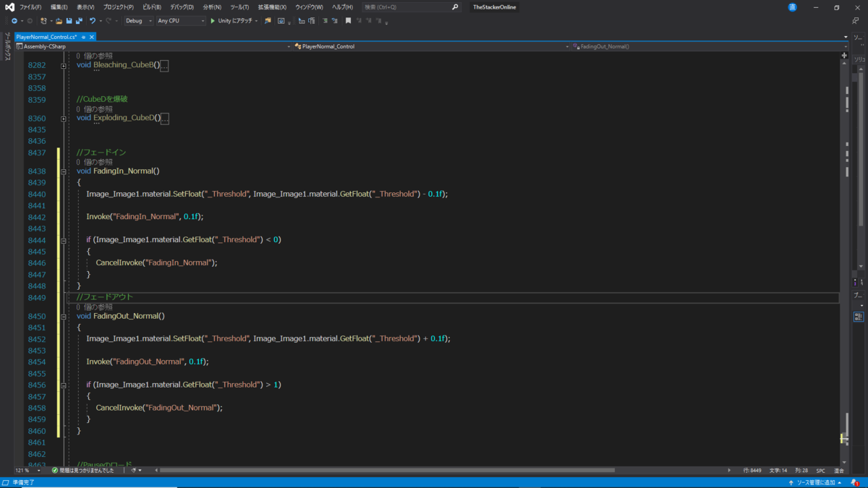
Task: Open the notifications bell in the status bar
Action: [856, 482]
